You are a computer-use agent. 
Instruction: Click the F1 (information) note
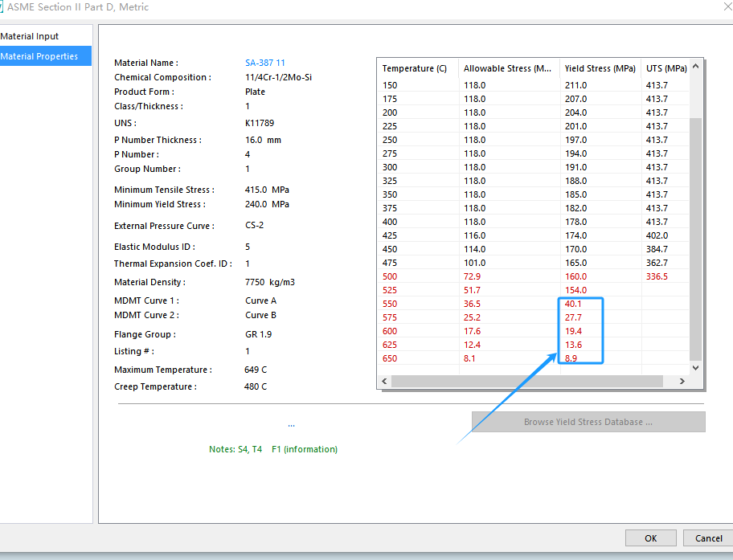(x=305, y=449)
